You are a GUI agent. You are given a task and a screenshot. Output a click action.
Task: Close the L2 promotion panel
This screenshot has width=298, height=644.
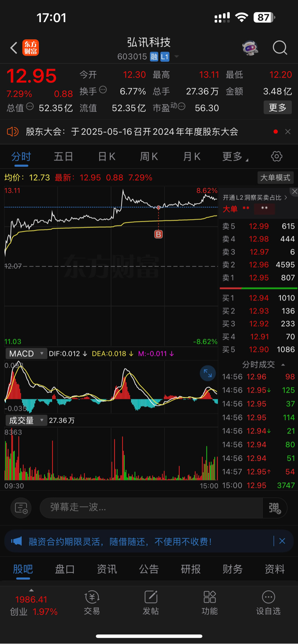(295, 191)
